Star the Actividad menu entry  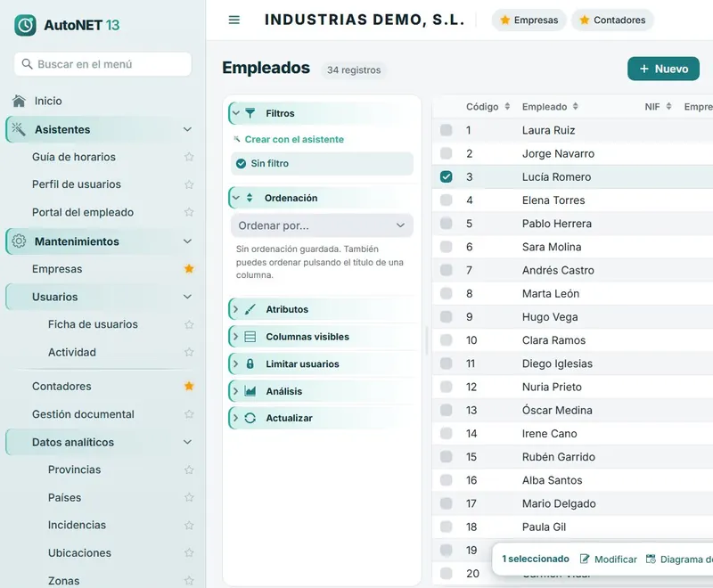189,352
